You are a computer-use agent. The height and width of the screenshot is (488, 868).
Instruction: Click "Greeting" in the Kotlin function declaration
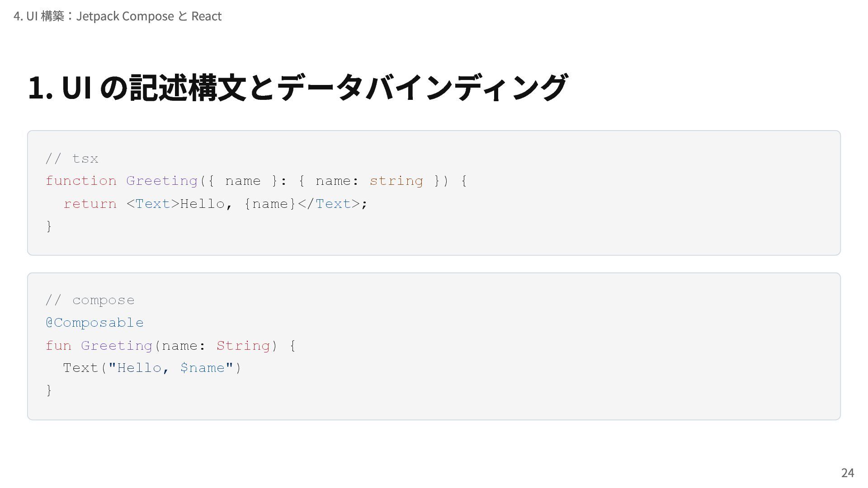point(117,346)
